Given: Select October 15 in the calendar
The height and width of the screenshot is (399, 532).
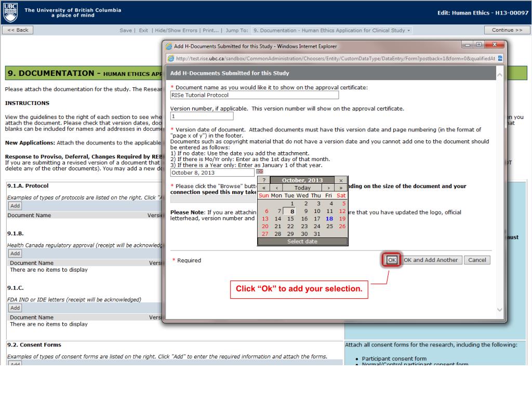Looking at the screenshot, I should (290, 219).
